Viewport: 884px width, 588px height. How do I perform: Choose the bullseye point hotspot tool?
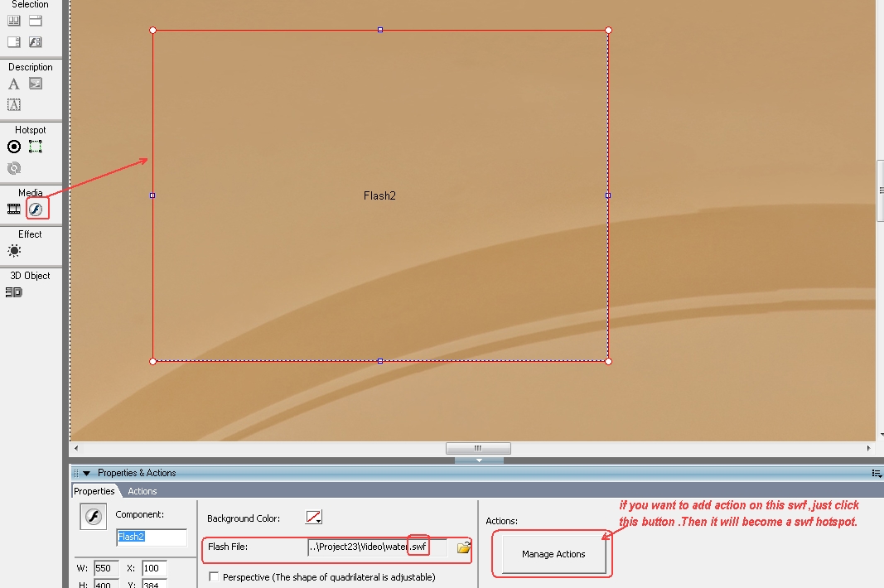14,147
